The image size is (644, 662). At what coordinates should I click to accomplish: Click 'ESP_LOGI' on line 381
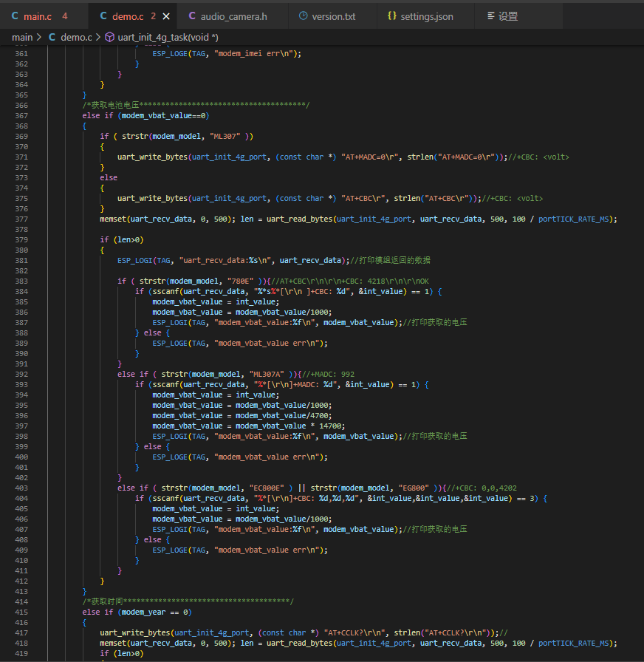135,261
